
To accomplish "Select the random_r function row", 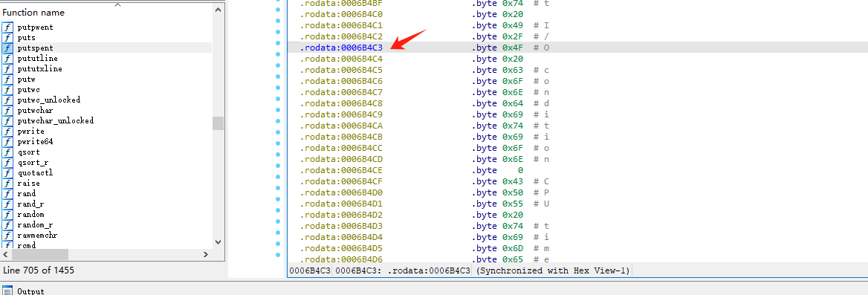I will coord(106,224).
